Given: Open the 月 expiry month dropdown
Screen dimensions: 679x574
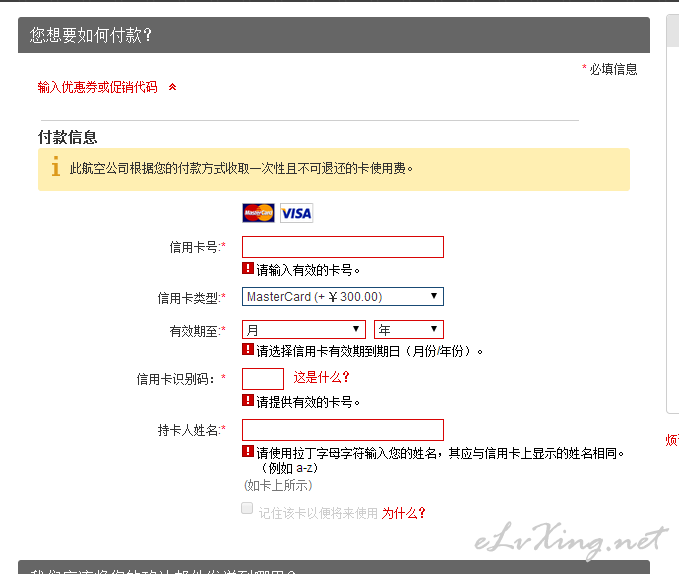Looking at the screenshot, I should click(304, 329).
